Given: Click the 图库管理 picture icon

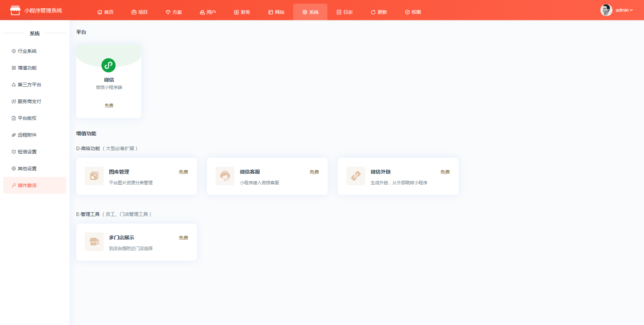Looking at the screenshot, I should point(94,176).
